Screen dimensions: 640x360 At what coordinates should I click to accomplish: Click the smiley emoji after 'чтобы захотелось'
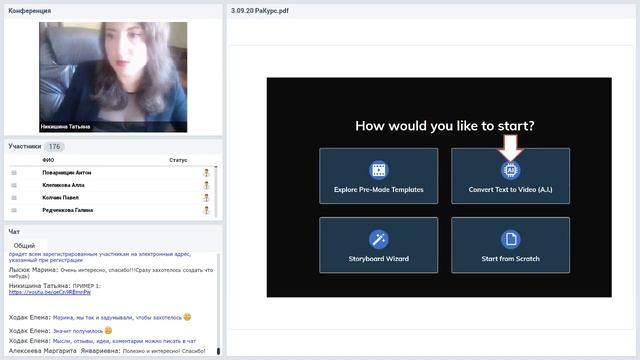pos(187,317)
